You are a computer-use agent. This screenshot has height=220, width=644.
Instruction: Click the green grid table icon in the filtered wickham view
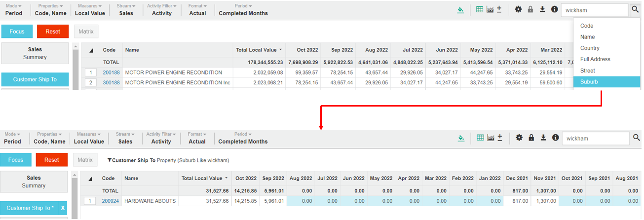coord(480,138)
